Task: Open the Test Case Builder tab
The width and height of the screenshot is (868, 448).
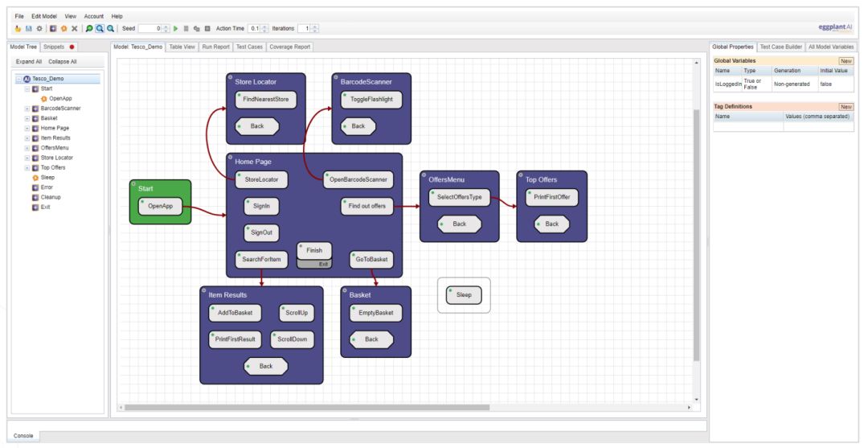Action: pyautogui.click(x=780, y=47)
